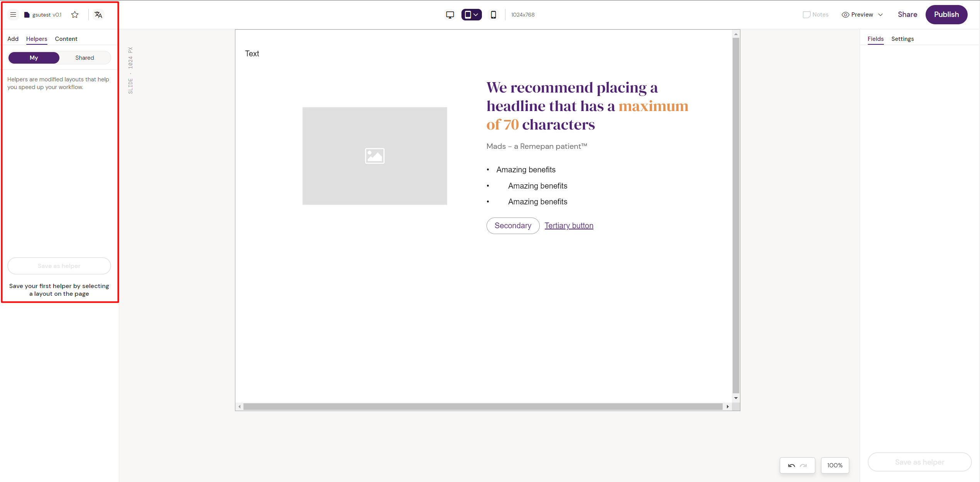Open the Preview dropdown chevron

click(880, 15)
